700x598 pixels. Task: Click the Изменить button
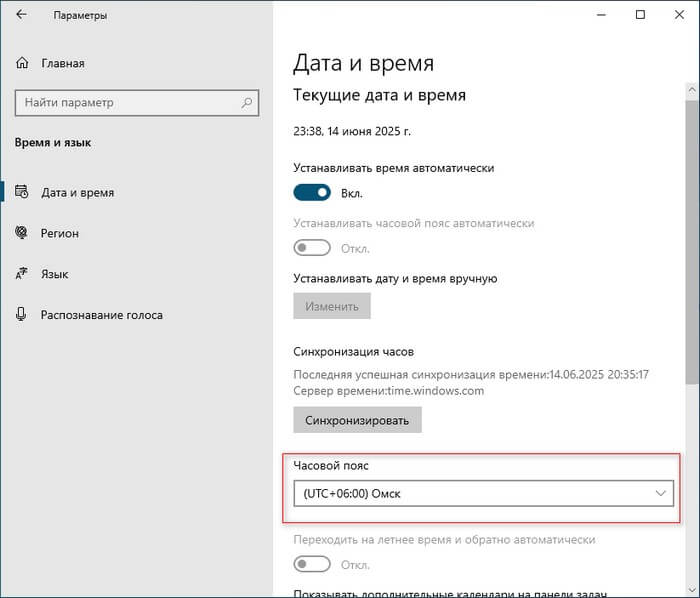pos(331,306)
